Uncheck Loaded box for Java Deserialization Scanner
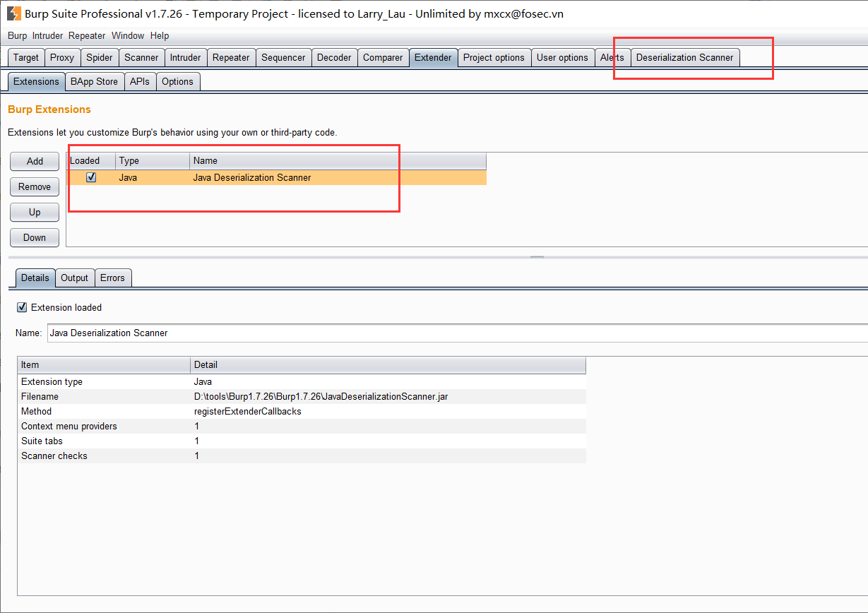The image size is (868, 613). click(91, 177)
